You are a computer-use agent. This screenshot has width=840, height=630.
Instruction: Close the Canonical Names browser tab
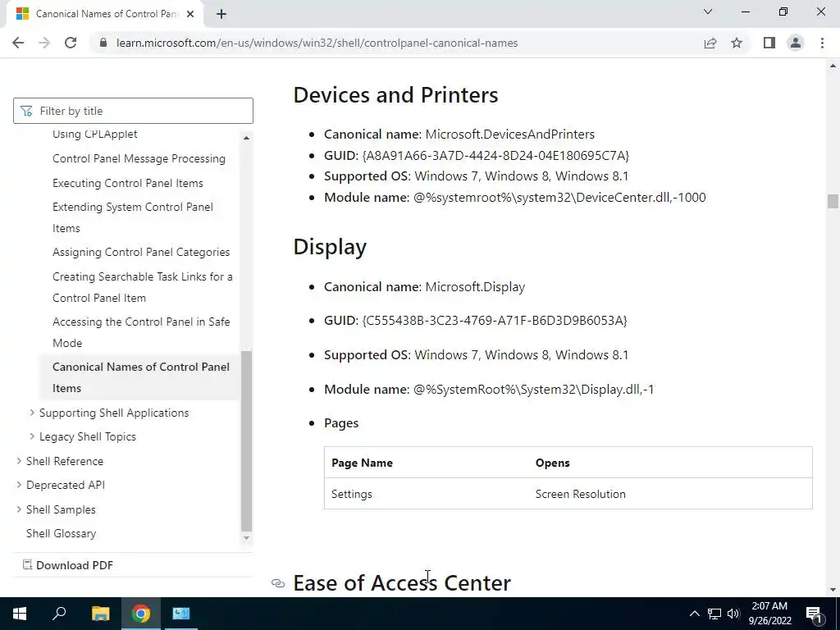190,14
